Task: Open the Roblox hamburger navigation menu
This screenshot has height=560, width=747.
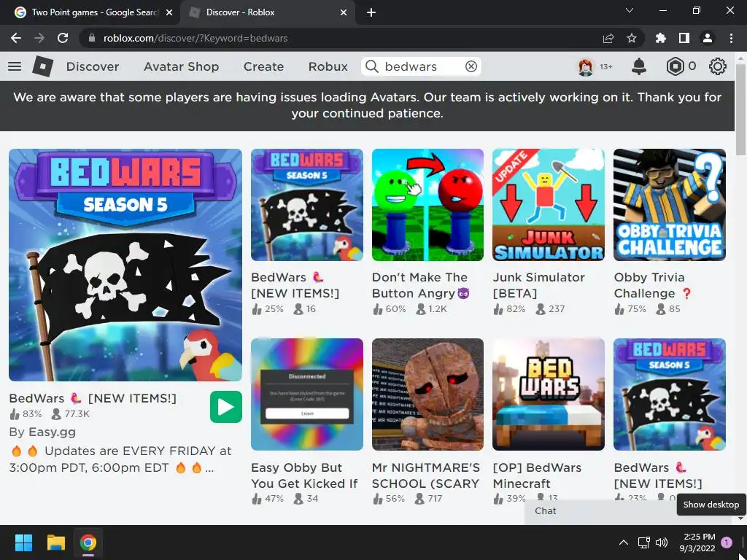Action: click(x=15, y=66)
